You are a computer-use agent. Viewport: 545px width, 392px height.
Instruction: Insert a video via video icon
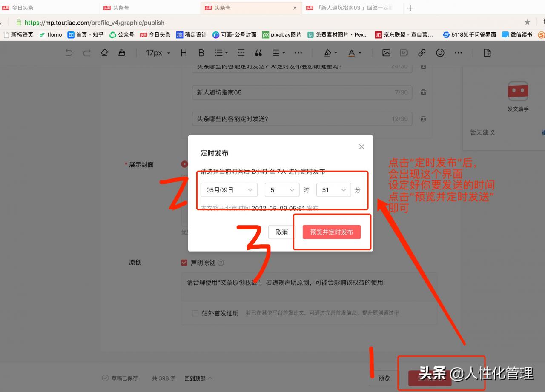click(404, 53)
